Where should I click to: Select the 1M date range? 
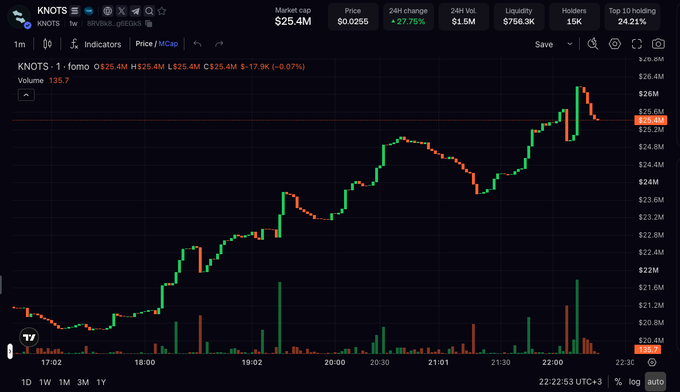64,382
